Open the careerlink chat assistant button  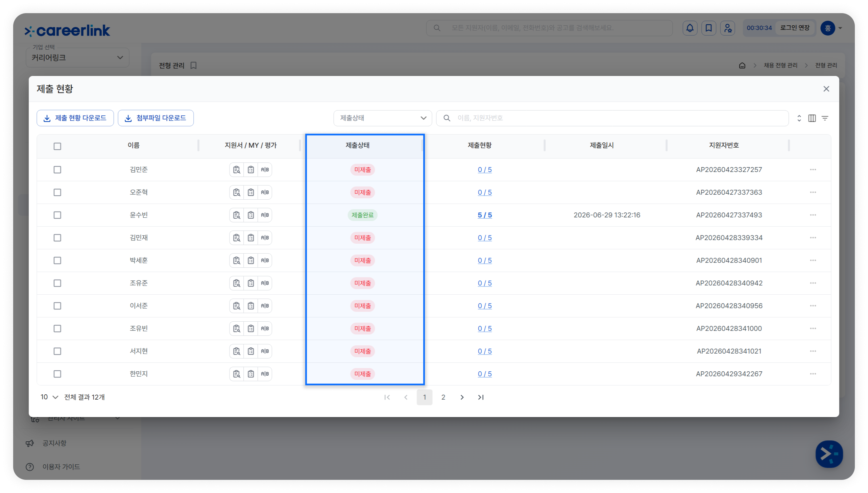(x=829, y=454)
